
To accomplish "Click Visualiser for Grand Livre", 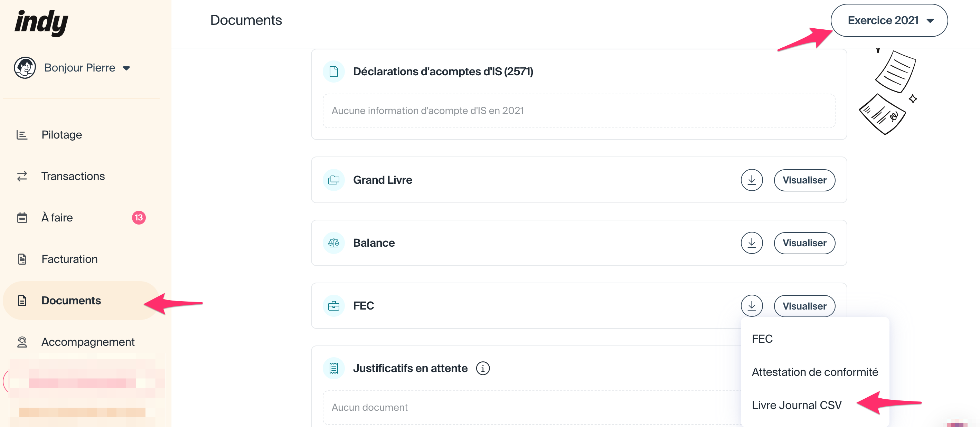I will [x=804, y=180].
